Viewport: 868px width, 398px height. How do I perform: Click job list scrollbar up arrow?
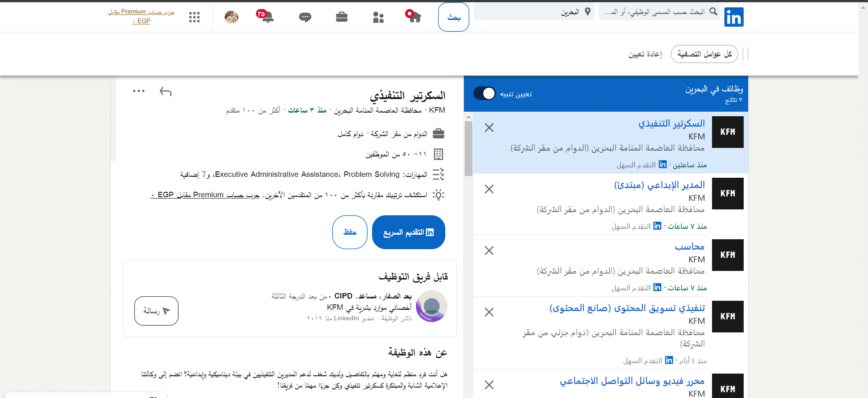(468, 117)
